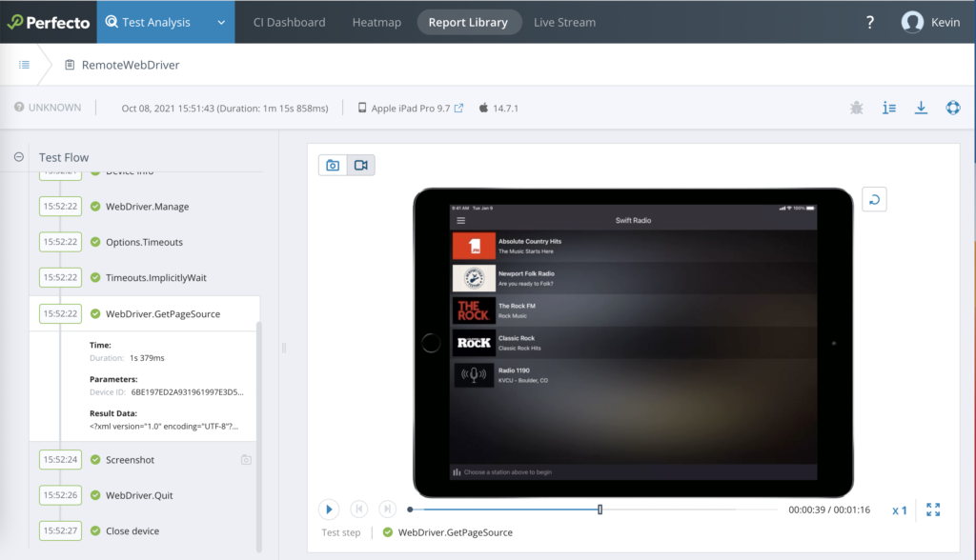
Task: Click the iPad hamburger menu icon
Action: (461, 220)
